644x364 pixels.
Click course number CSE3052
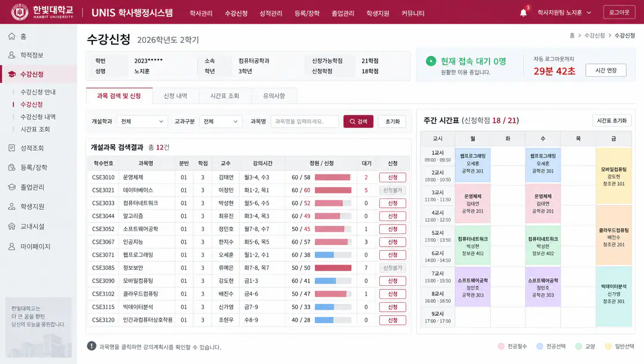click(x=103, y=229)
